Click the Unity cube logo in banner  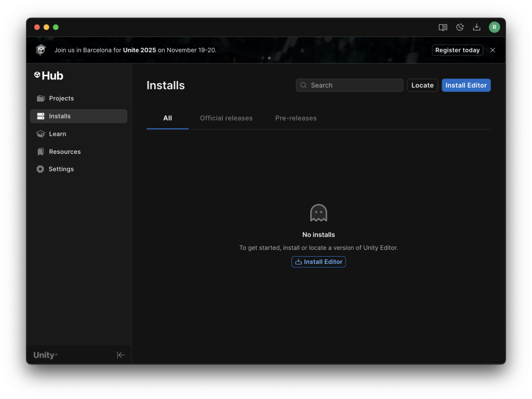(41, 50)
